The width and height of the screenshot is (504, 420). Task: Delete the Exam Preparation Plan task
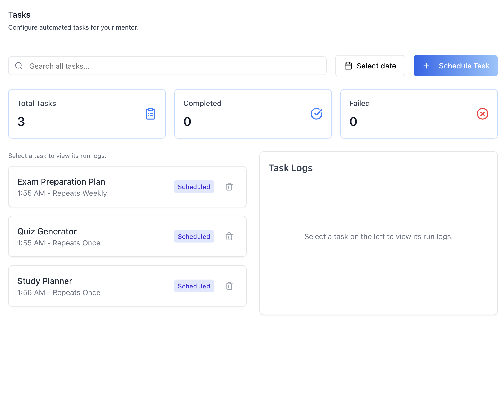[229, 187]
